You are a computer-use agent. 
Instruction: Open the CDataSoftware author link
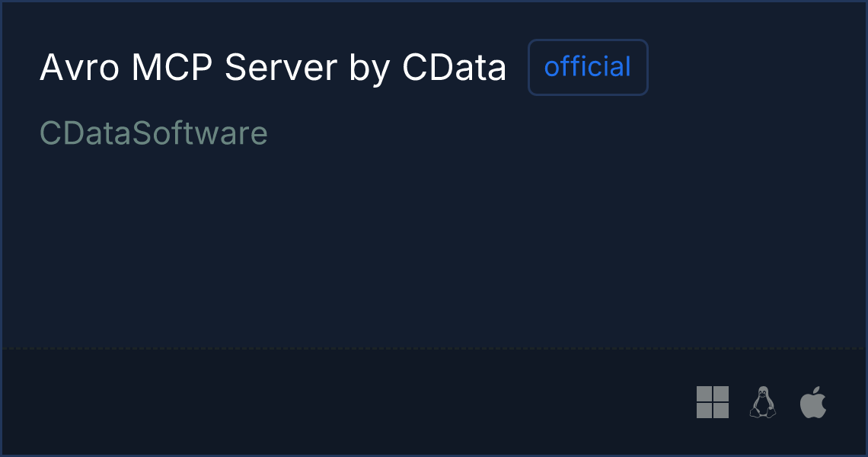tap(154, 133)
